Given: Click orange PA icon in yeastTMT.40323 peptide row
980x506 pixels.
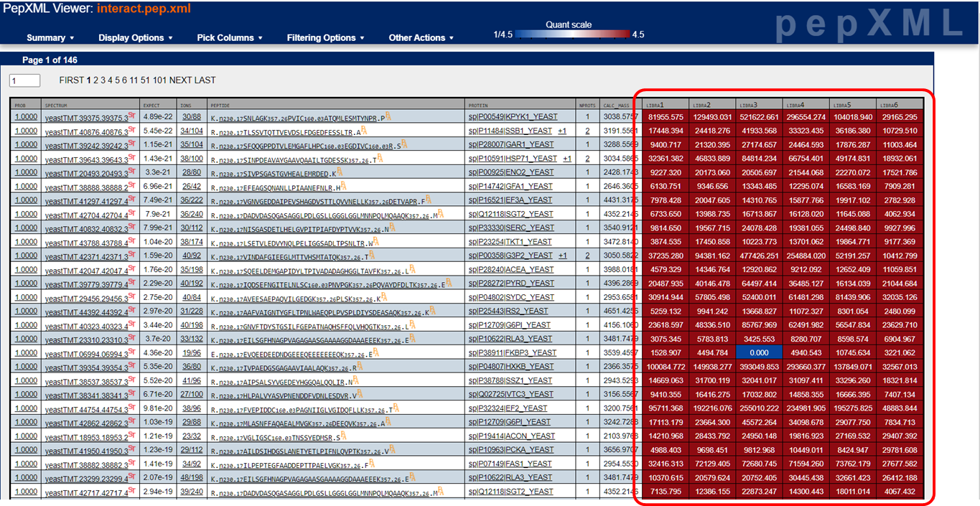Looking at the screenshot, I should pos(414,324).
